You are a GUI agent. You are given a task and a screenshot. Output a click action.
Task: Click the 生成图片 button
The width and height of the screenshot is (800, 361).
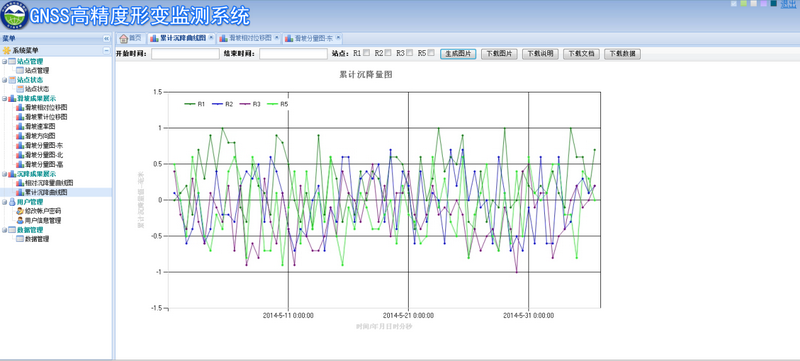coord(458,54)
